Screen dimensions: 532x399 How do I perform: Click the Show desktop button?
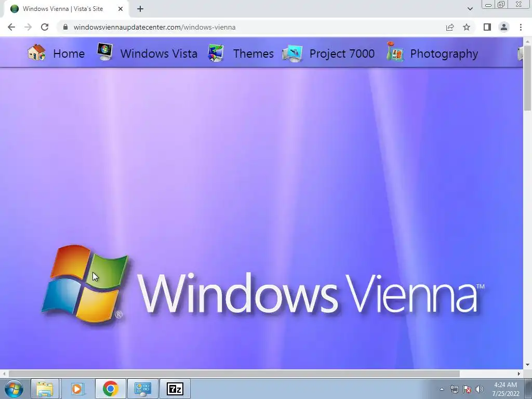[528, 389]
